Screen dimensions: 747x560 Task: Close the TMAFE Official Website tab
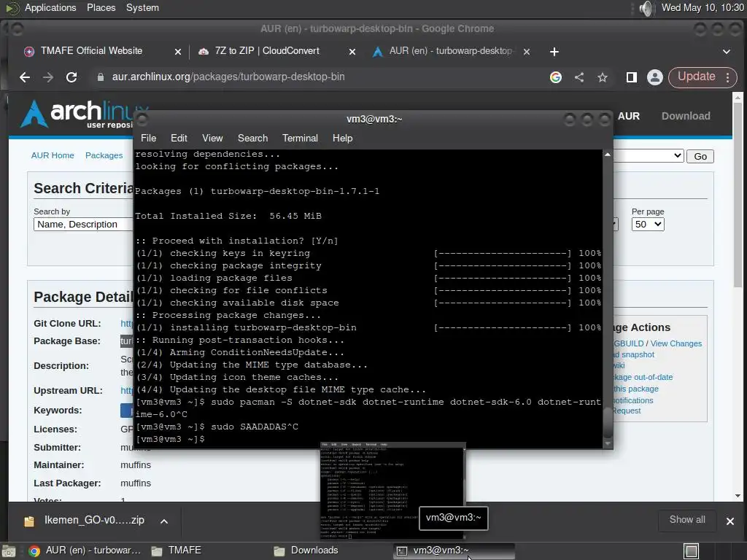pos(178,52)
